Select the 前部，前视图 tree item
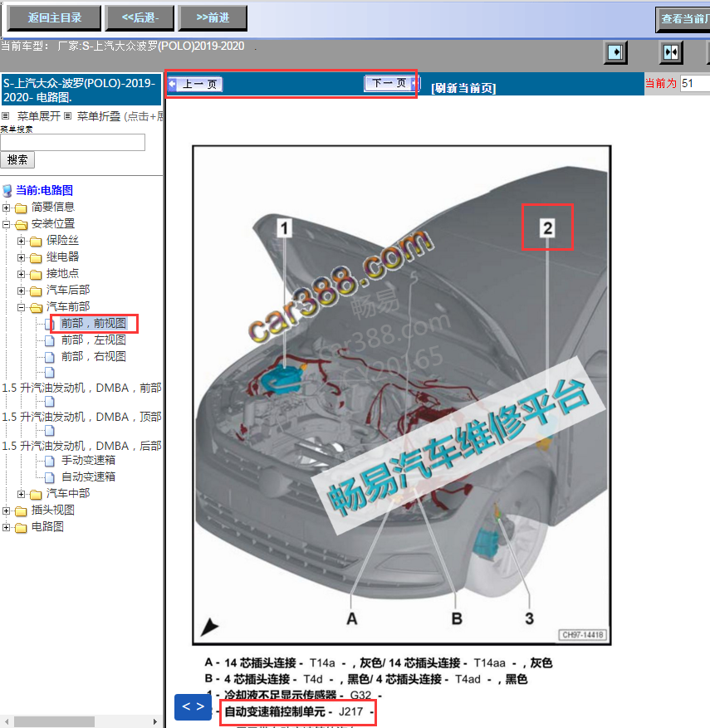The width and height of the screenshot is (710, 728). point(93,323)
